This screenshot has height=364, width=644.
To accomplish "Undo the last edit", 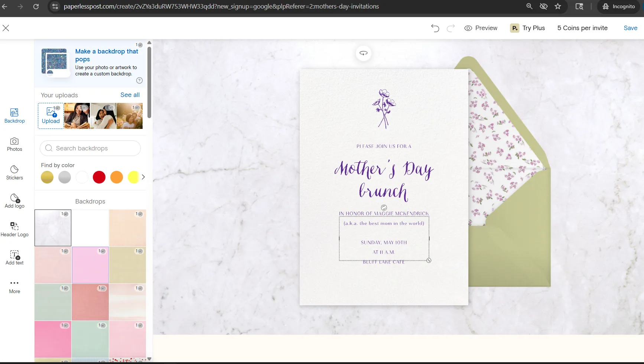I will point(435,28).
